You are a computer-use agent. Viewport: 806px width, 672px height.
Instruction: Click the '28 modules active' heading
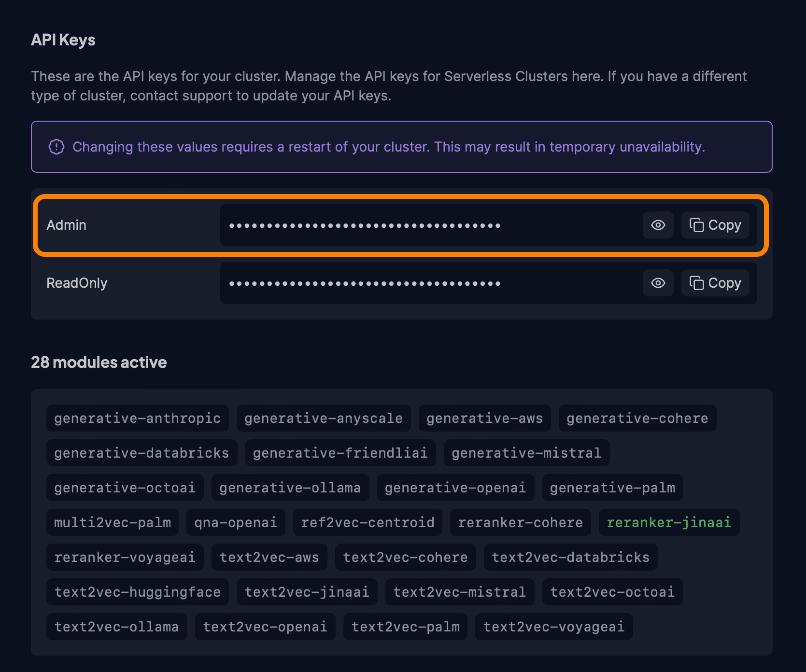tap(99, 362)
